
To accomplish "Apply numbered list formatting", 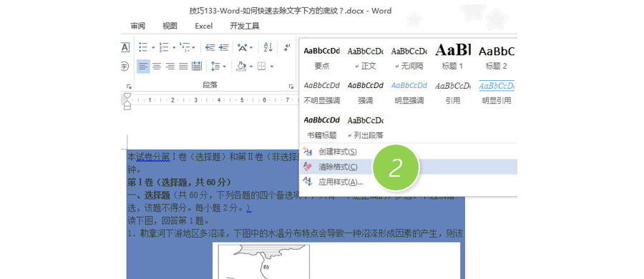I will tap(164, 47).
